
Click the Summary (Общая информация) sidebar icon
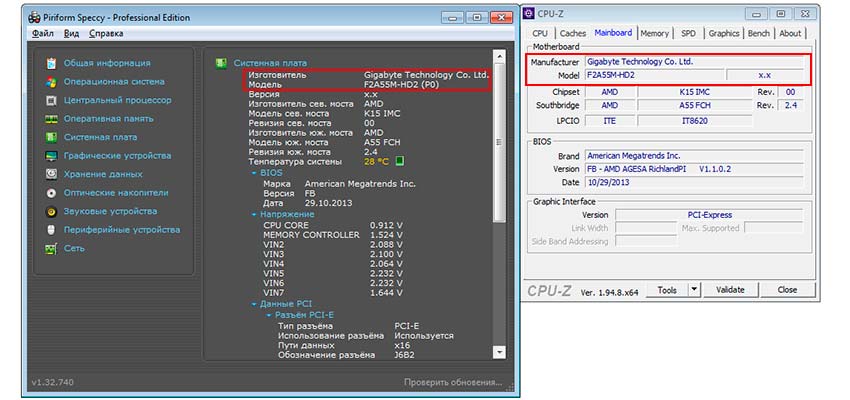[x=51, y=63]
